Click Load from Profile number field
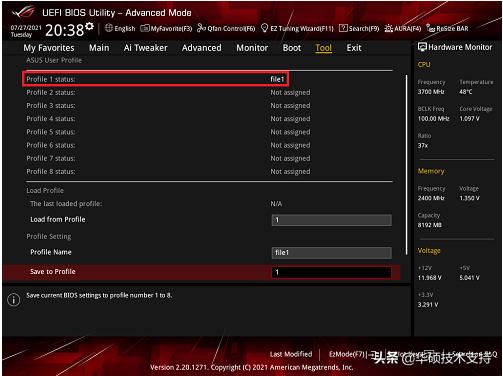The height and width of the screenshot is (376, 503). click(x=332, y=220)
